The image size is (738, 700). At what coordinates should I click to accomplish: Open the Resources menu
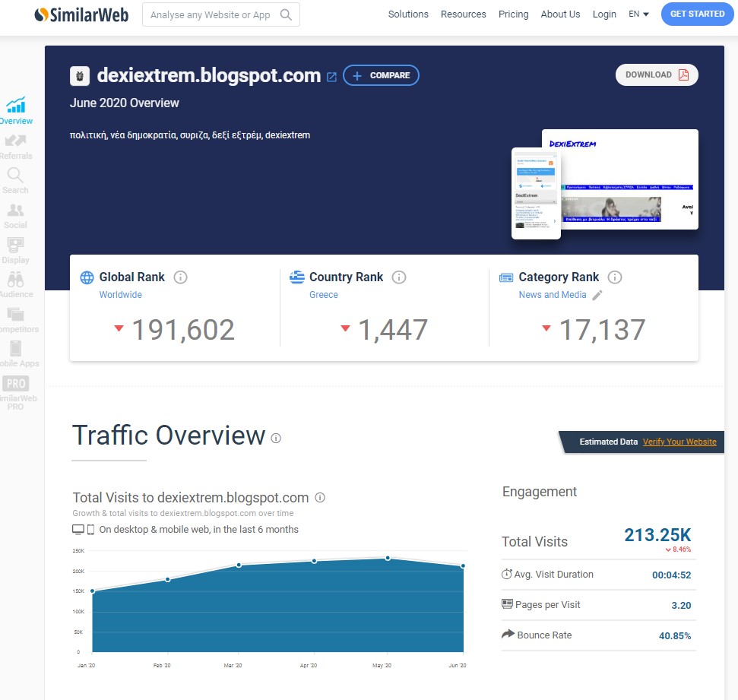[463, 14]
